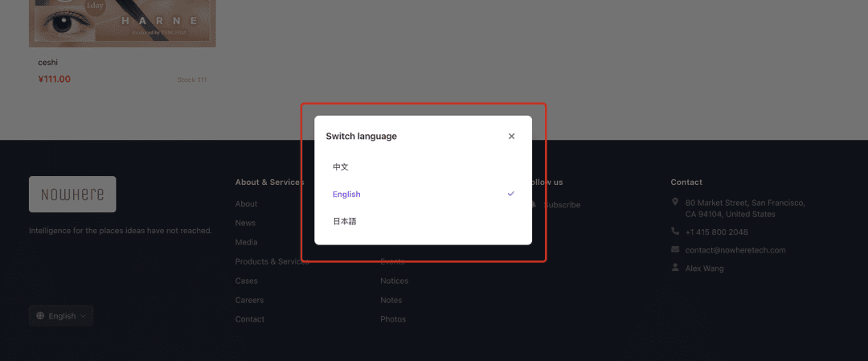Open the Careers footer link
Screen dimensions: 868x361
point(249,300)
